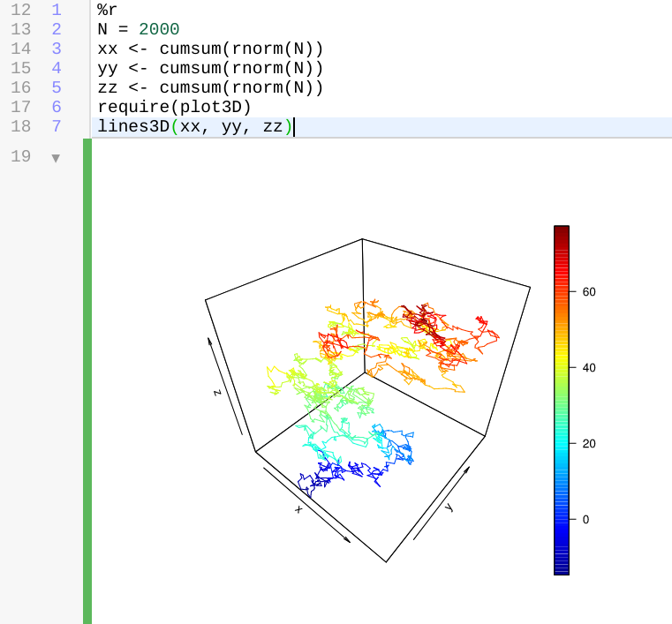Viewport: 672px width, 624px height.
Task: Select the highlighted lines3D(xx, yy, zz) line
Action: [x=194, y=127]
